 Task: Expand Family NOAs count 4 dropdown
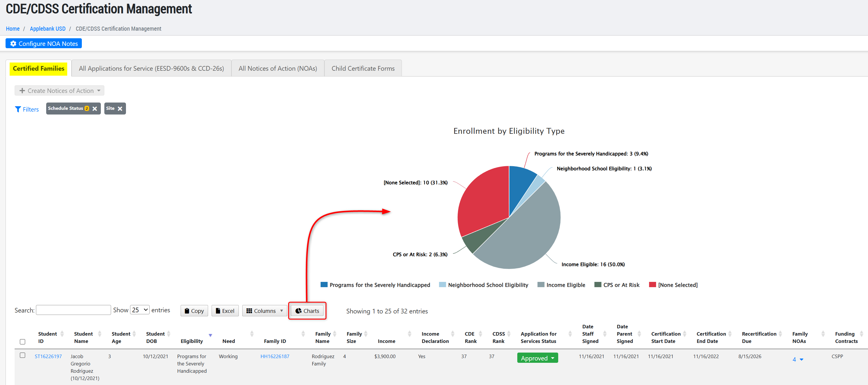click(x=798, y=359)
